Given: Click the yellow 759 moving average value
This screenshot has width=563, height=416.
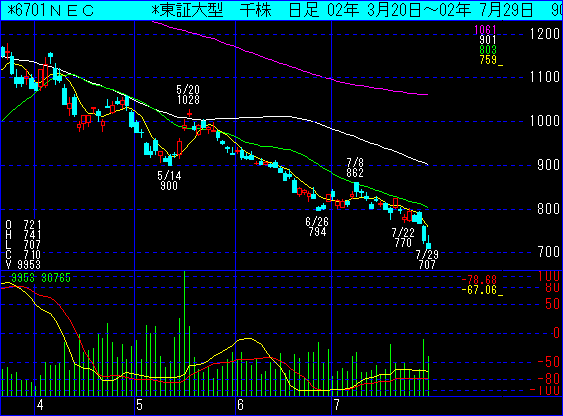Looking at the screenshot, I should [x=488, y=60].
